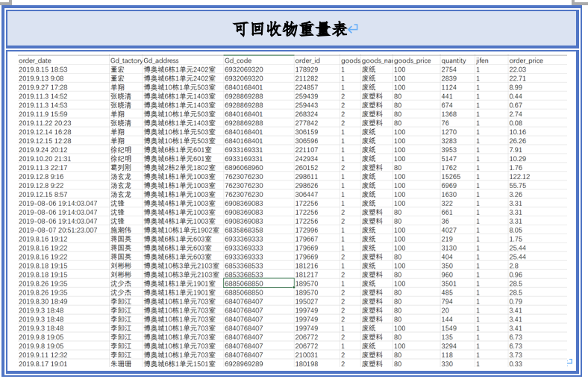Select the quantity header cell
The width and height of the screenshot is (588, 382).
[454, 60]
